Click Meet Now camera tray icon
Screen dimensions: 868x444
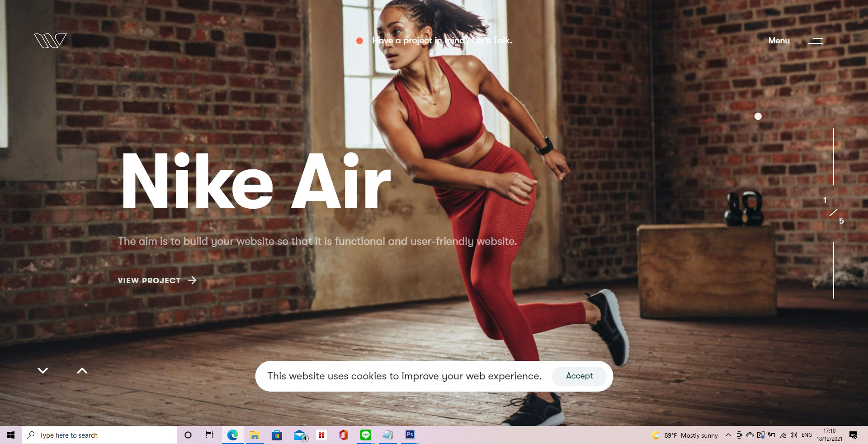(x=739, y=435)
